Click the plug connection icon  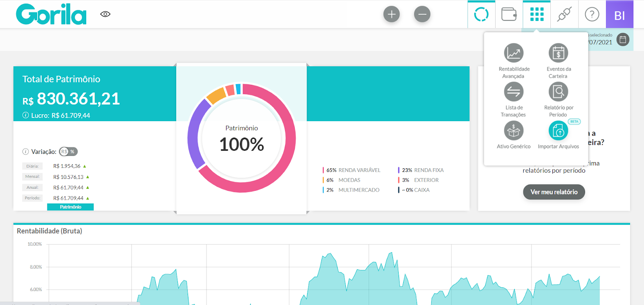(564, 14)
